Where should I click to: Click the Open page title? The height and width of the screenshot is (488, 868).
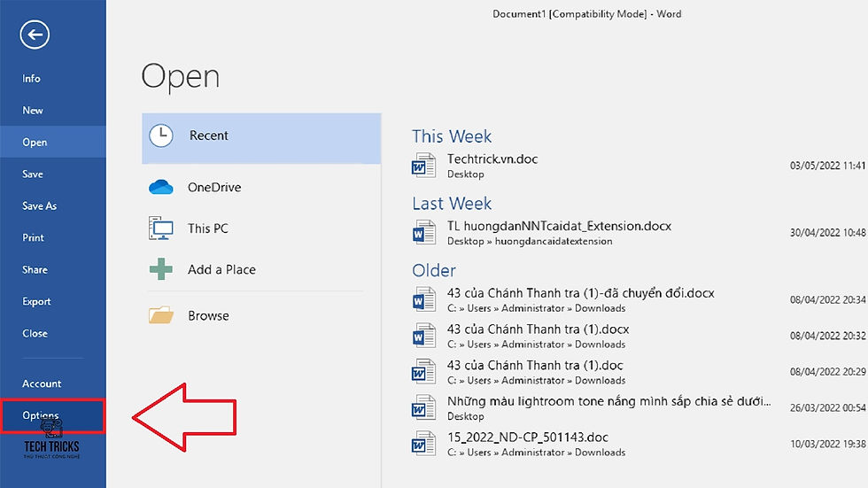[181, 76]
